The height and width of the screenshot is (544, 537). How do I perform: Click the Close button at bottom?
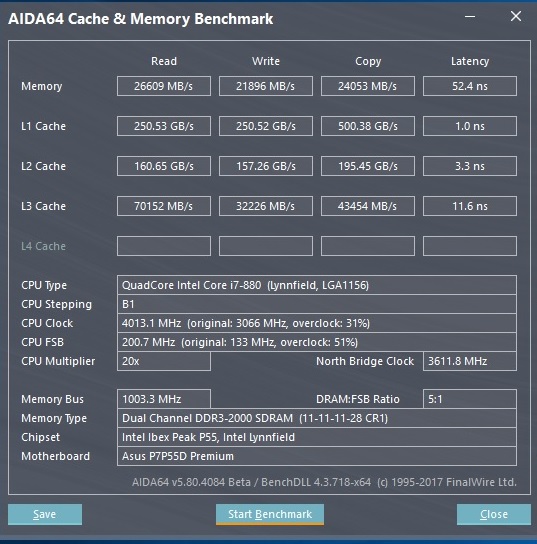click(494, 514)
